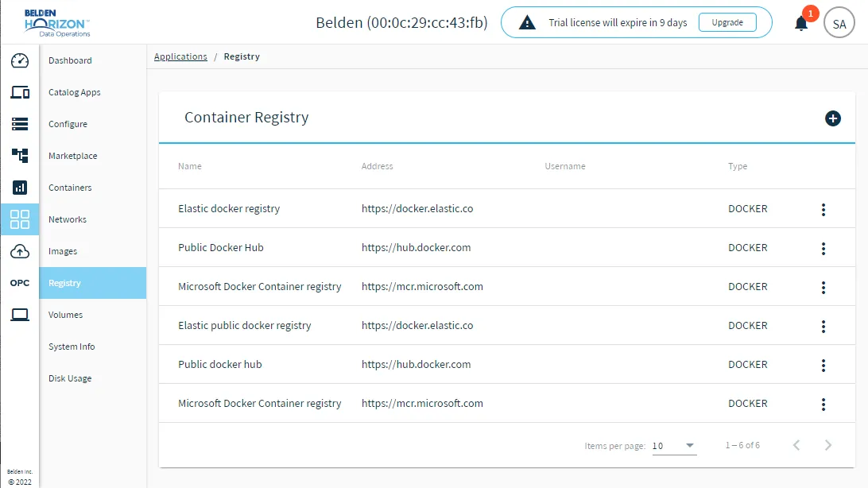Click the four-squares applications icon

tap(20, 219)
